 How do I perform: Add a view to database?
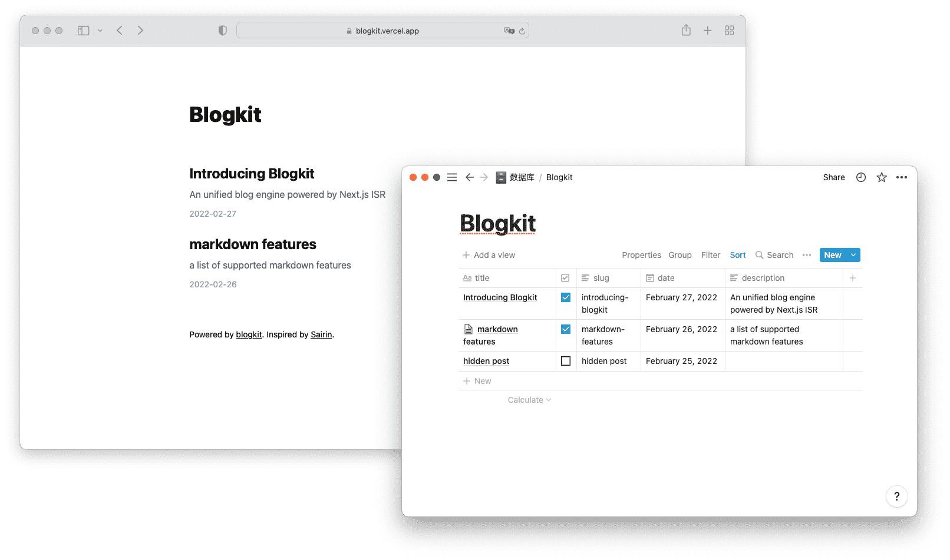coord(489,255)
